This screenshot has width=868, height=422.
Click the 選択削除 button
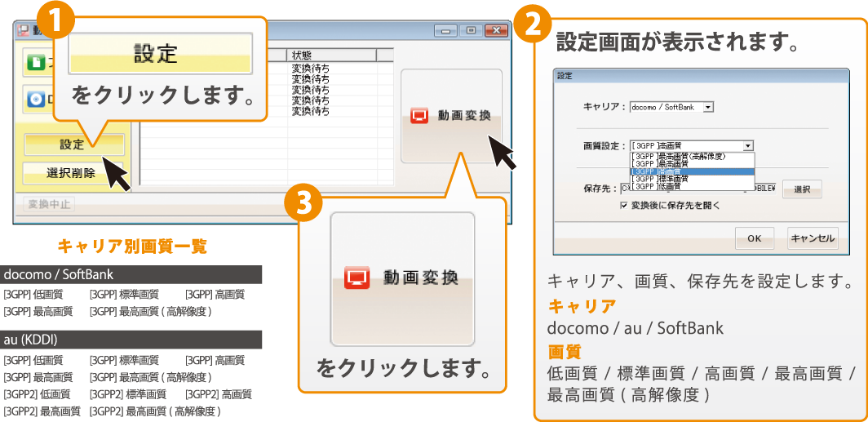coord(73,173)
